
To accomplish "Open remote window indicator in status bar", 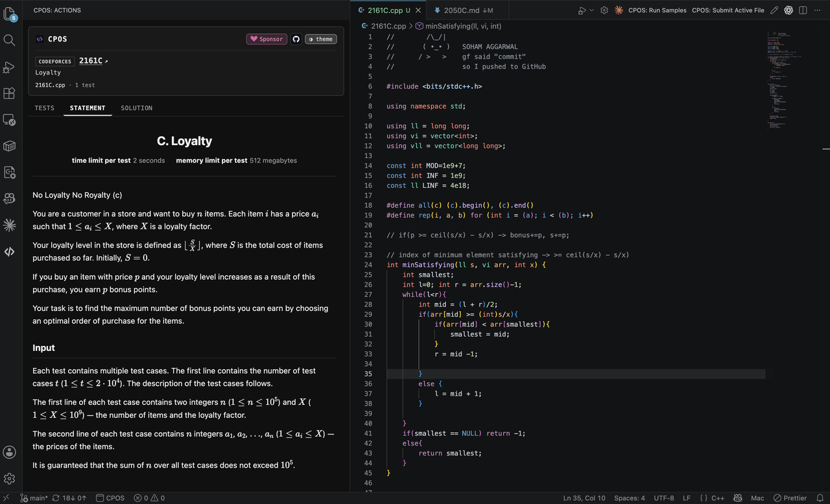I will point(6,498).
